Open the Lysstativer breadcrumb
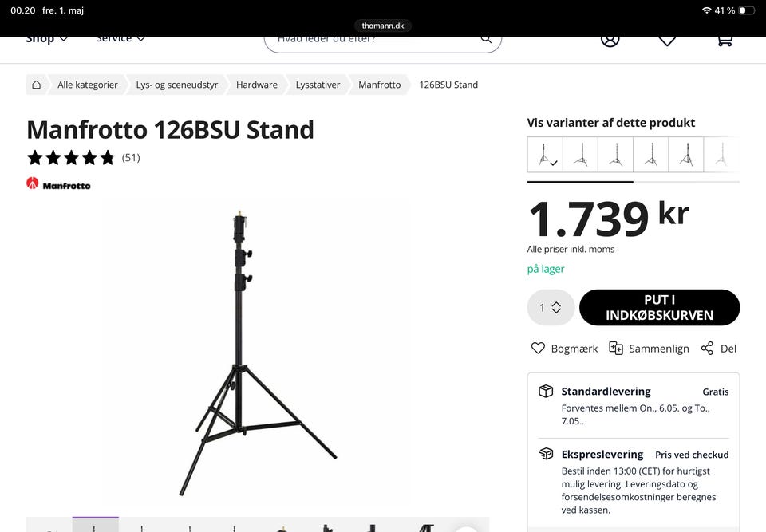 (x=318, y=85)
